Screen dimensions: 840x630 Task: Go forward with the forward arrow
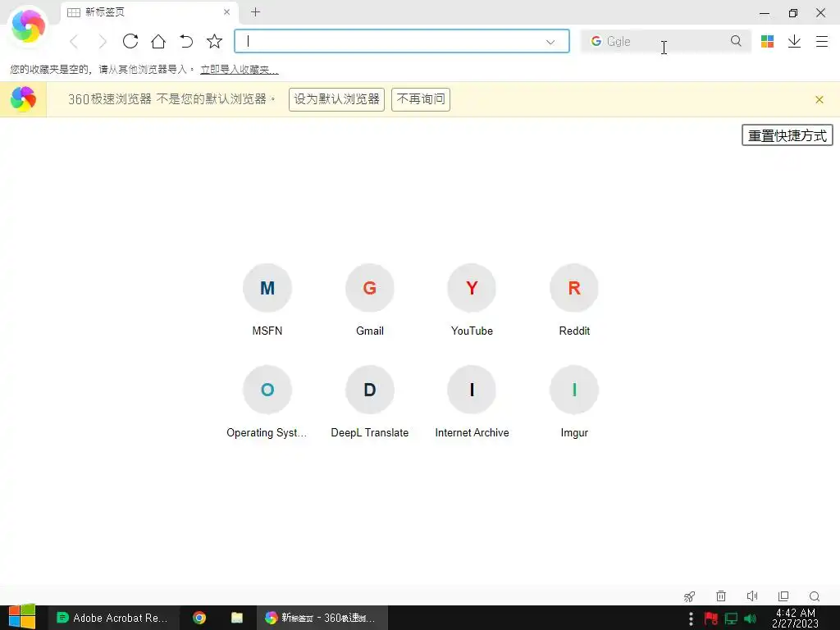click(x=103, y=41)
